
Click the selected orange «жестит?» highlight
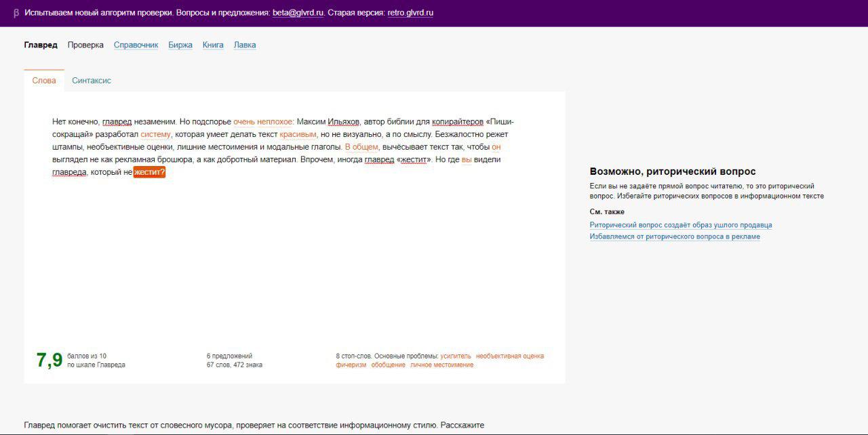click(149, 172)
